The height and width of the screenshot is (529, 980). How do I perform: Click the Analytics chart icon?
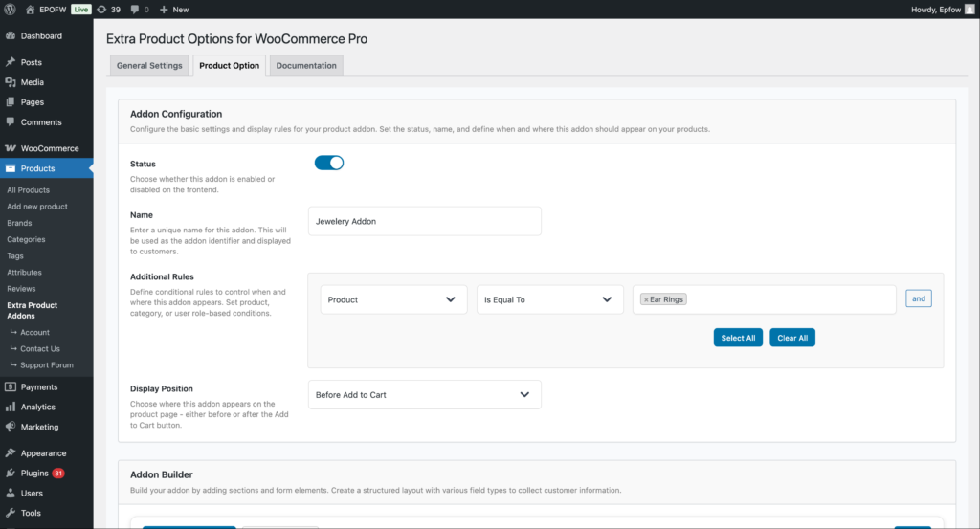pyautogui.click(x=11, y=407)
